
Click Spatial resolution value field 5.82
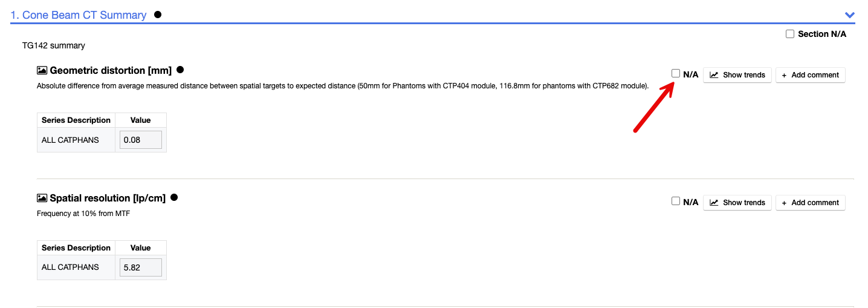coord(141,267)
